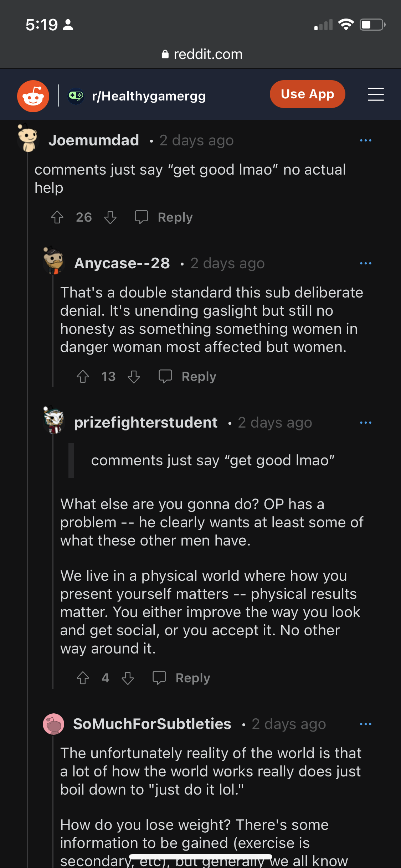Downvote Anycase--28's comment
The image size is (401, 868).
(134, 376)
